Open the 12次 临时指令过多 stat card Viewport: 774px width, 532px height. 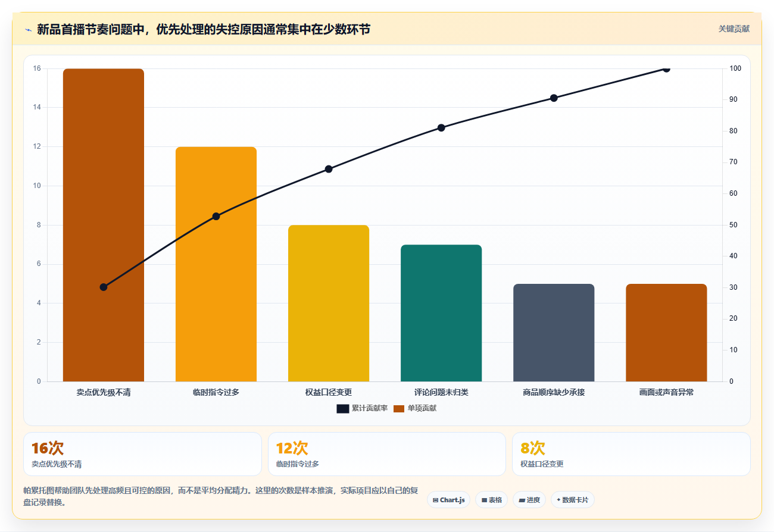(387, 454)
